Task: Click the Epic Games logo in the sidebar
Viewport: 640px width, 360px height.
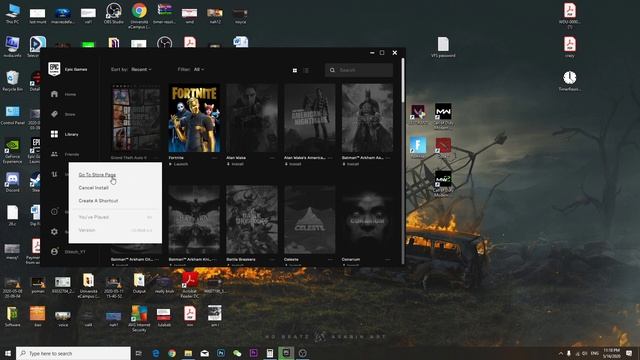Action: [54, 69]
